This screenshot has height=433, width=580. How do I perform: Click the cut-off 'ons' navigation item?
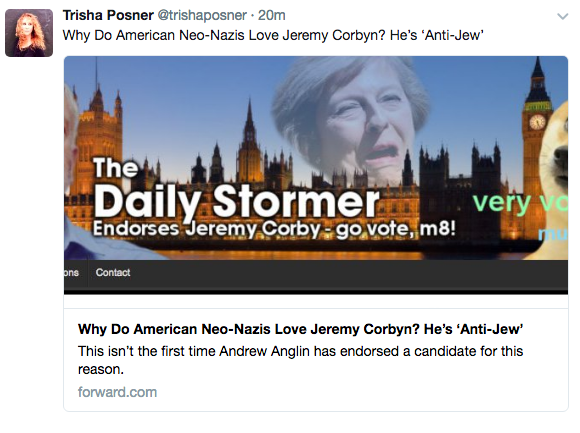71,273
